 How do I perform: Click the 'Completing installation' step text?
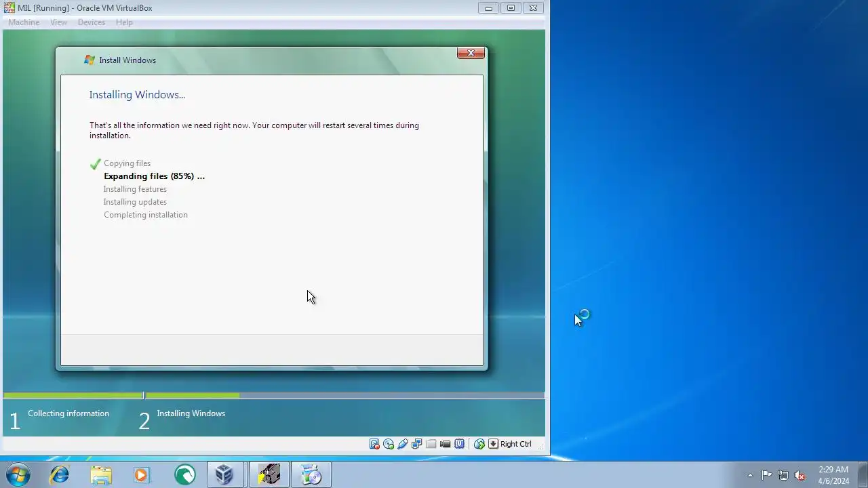[x=146, y=215]
